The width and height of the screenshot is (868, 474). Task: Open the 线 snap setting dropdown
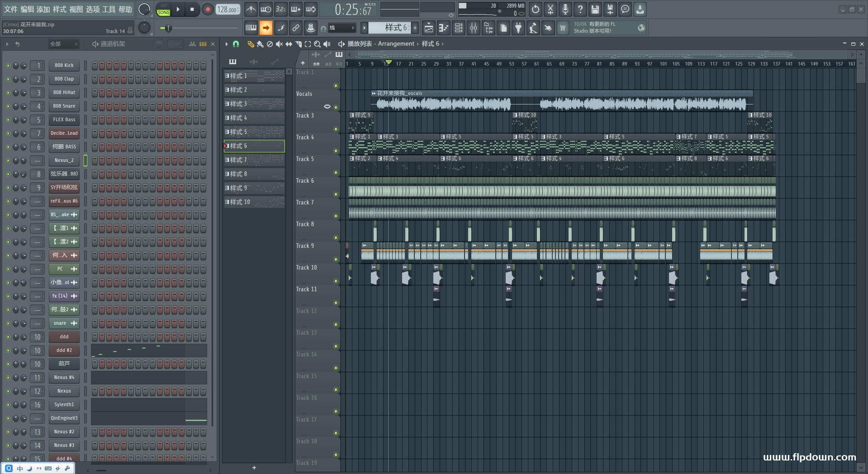point(342,28)
